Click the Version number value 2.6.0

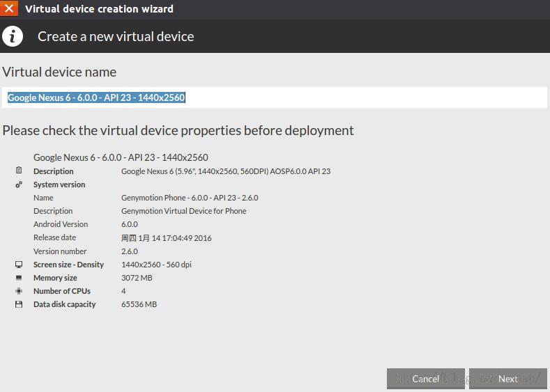(130, 251)
